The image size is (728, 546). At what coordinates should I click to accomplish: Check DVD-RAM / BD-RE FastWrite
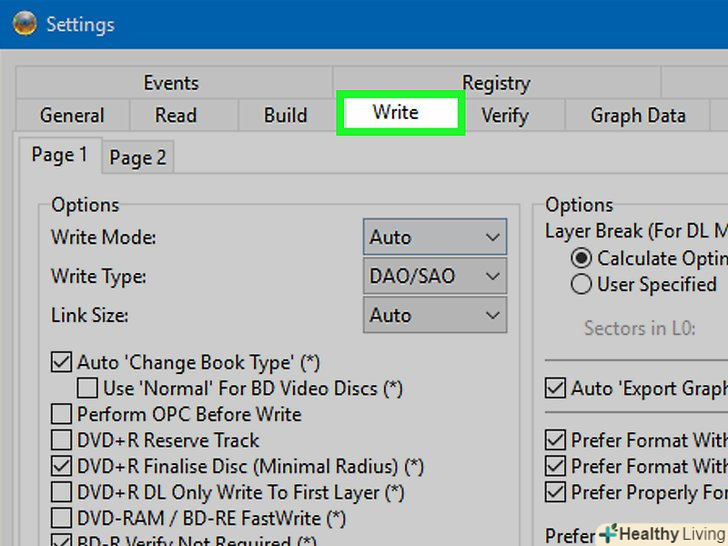(62, 518)
